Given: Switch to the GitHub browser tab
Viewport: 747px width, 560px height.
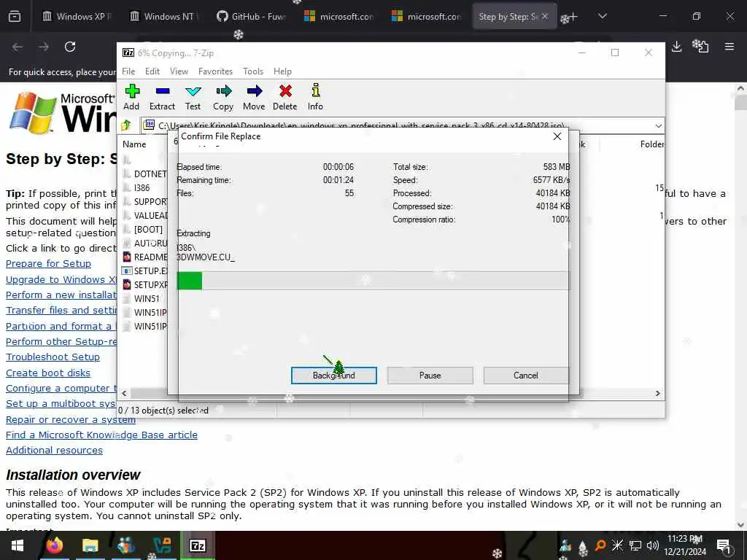Looking at the screenshot, I should 251,17.
